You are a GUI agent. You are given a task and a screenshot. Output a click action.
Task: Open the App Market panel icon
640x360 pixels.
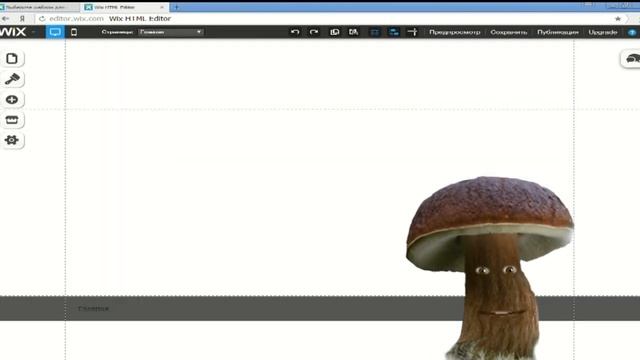coord(12,120)
